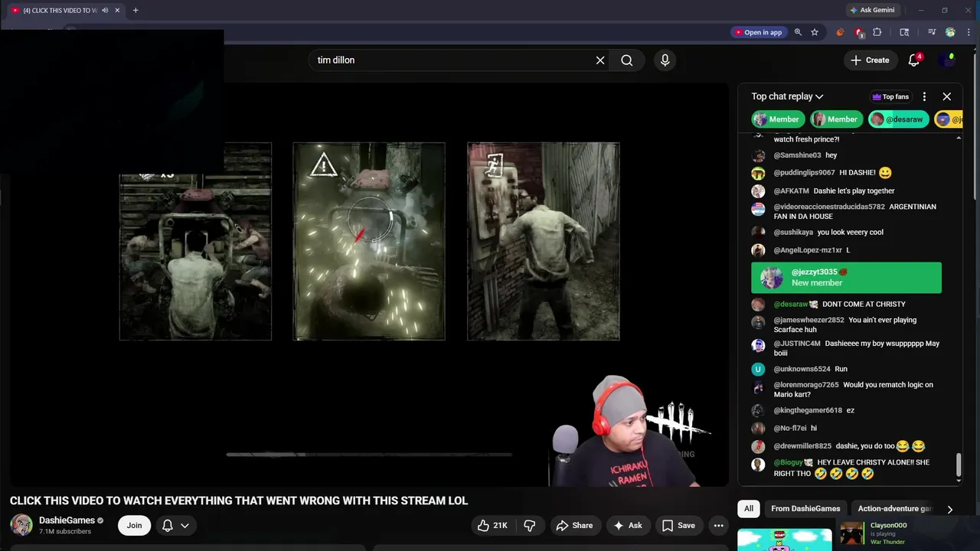This screenshot has width=980, height=551.
Task: Start voice search with microphone icon
Action: pyautogui.click(x=665, y=60)
